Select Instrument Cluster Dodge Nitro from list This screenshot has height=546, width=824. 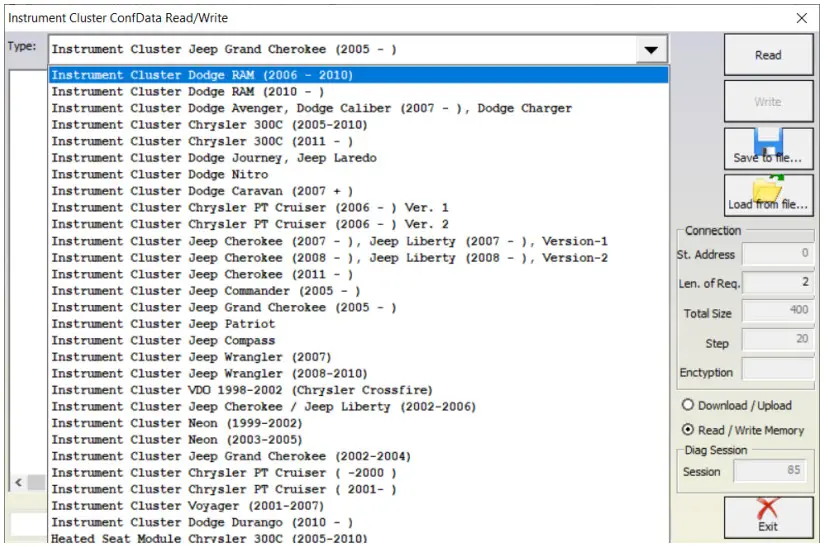[160, 174]
